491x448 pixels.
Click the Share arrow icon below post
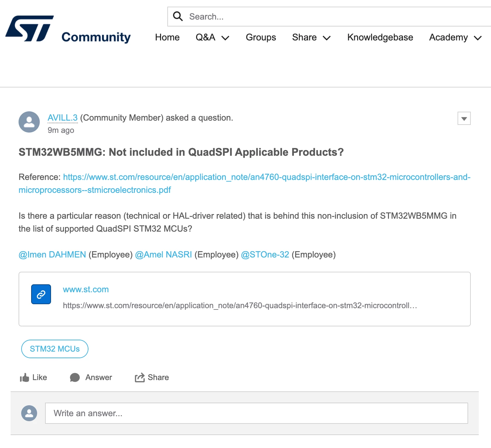point(140,377)
